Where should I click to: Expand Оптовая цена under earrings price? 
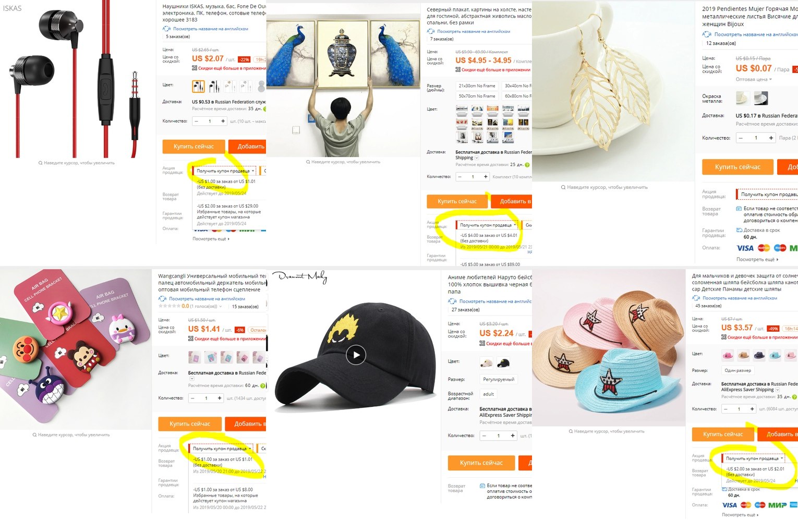[x=754, y=79]
